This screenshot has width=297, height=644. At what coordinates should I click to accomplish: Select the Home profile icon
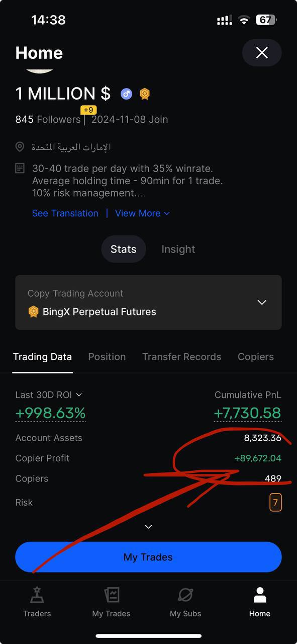pos(260,596)
